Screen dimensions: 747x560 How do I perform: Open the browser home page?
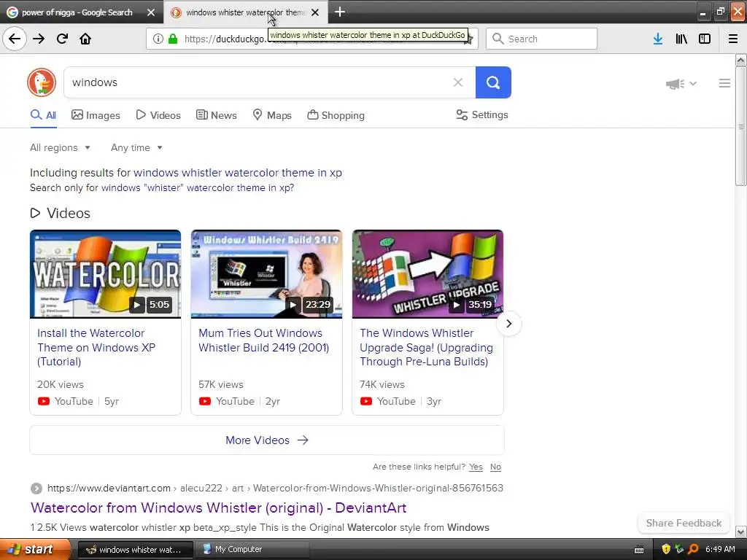[x=85, y=39]
